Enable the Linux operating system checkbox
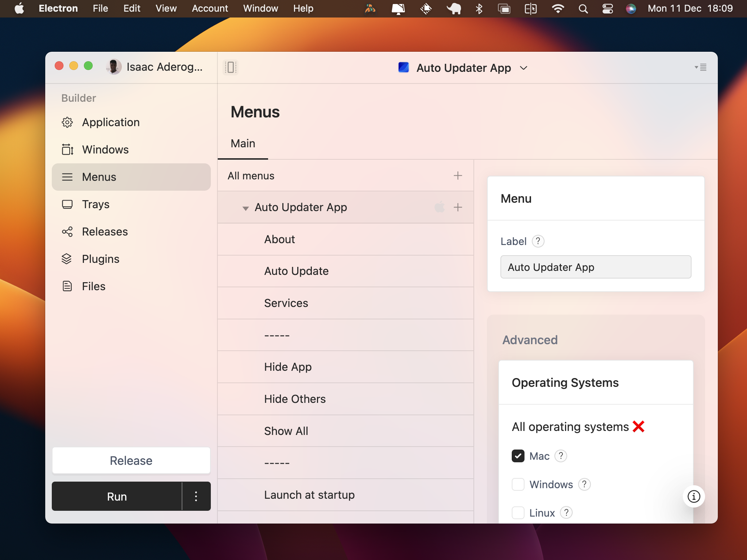Image resolution: width=747 pixels, height=560 pixels. (x=518, y=513)
